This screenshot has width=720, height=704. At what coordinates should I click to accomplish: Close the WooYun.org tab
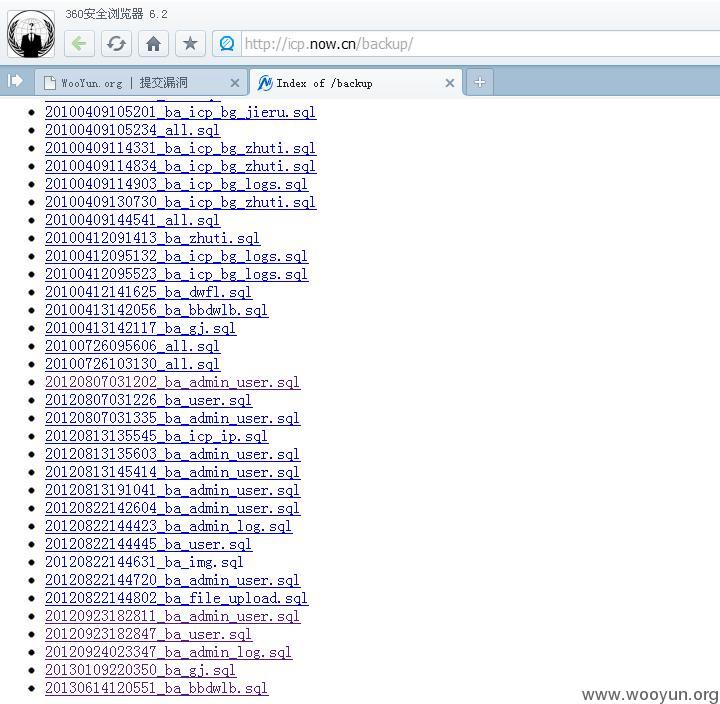(235, 83)
